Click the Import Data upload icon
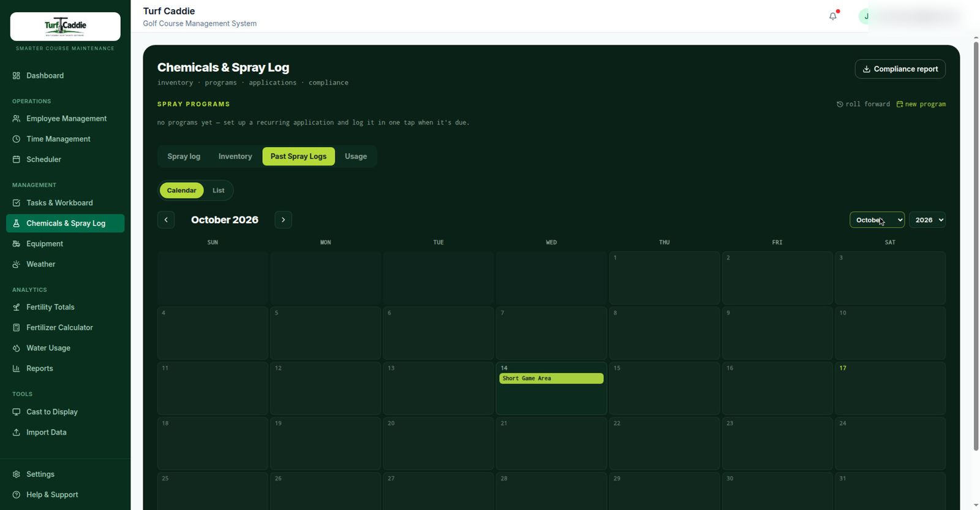Viewport: 980px width, 510px height. [x=17, y=432]
